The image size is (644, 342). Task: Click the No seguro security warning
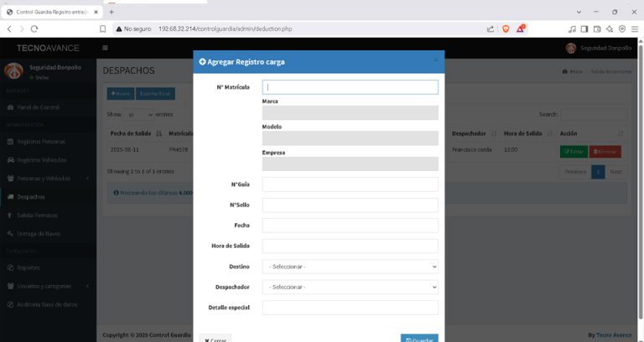(133, 28)
